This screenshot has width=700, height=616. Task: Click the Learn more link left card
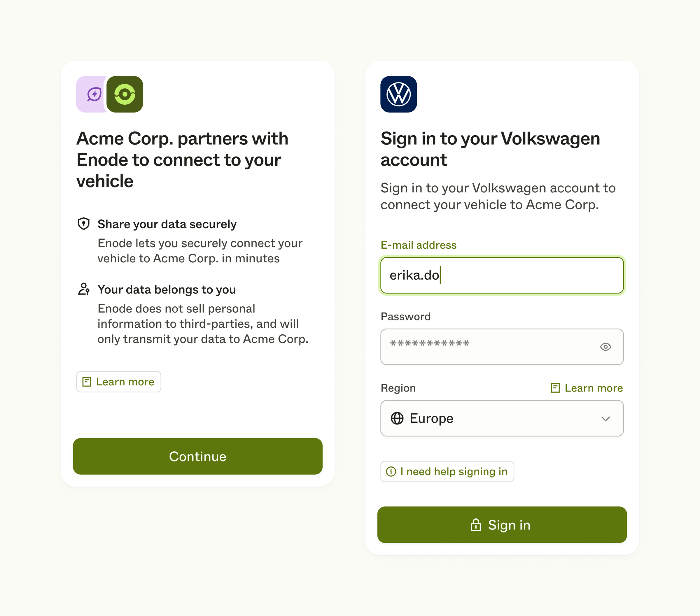pos(118,382)
